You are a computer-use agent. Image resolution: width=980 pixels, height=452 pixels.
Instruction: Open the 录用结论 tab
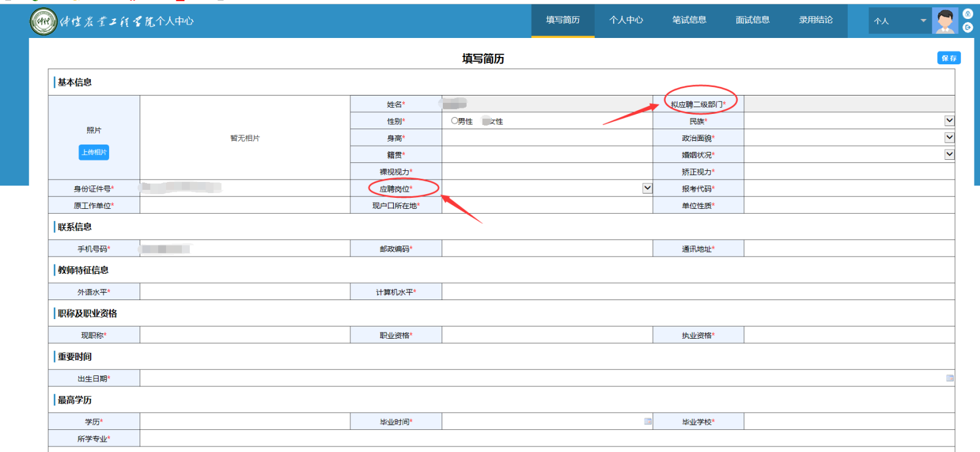[x=816, y=20]
